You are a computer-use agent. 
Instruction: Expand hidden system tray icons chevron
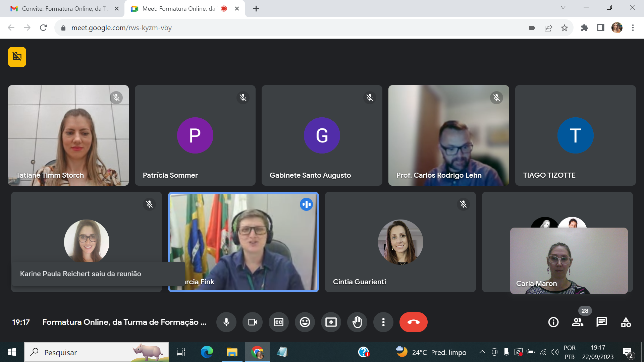click(x=482, y=352)
